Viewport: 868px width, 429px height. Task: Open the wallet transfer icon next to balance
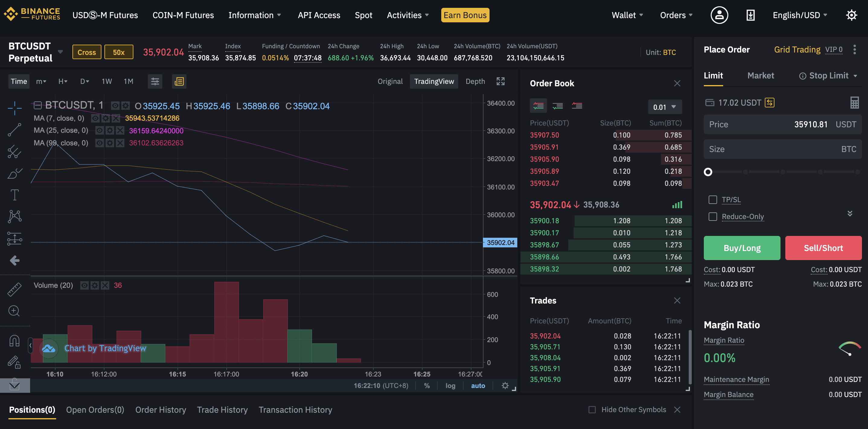tap(769, 103)
